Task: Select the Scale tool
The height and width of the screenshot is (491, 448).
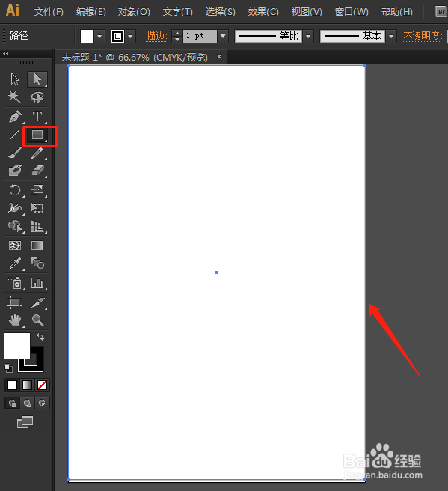Action: 37,190
